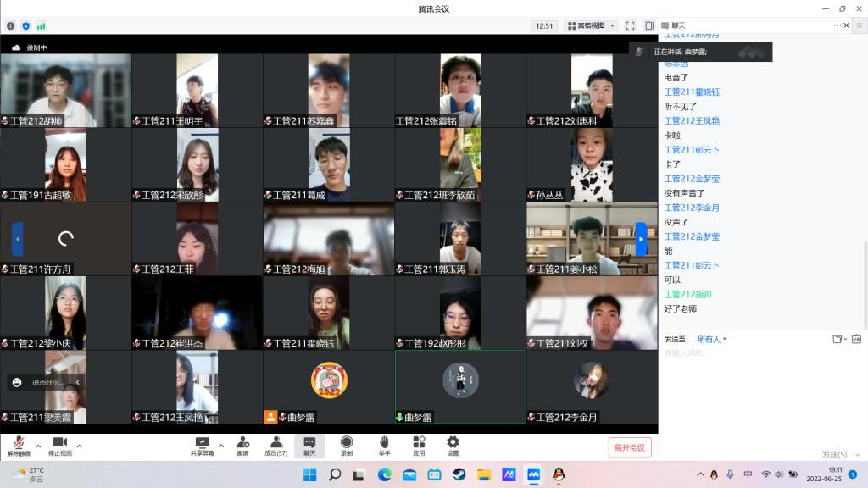Raise hand using the 举手 icon

(x=384, y=446)
